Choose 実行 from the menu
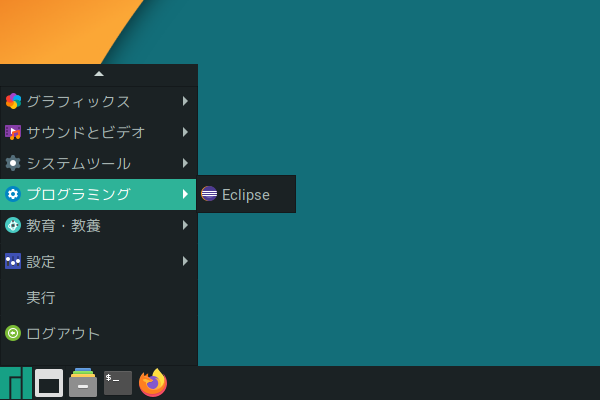This screenshot has height=400, width=600. 98,297
